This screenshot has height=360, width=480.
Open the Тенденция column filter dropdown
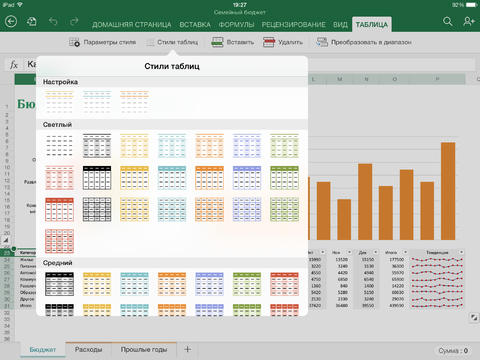click(x=461, y=252)
